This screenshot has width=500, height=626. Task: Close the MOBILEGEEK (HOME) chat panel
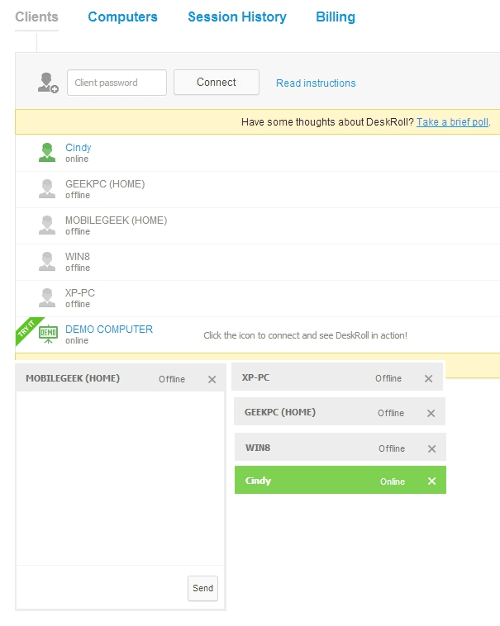(x=212, y=379)
